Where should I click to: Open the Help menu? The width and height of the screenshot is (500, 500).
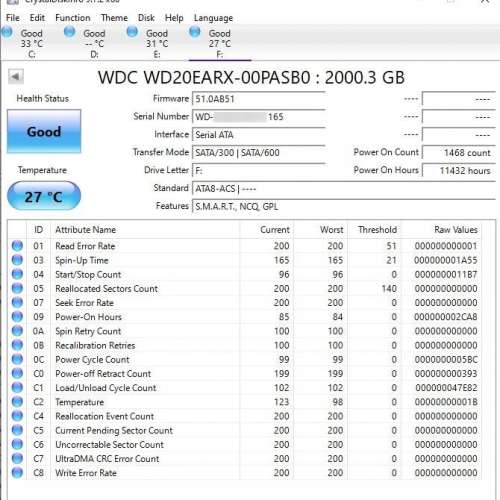pos(174,18)
